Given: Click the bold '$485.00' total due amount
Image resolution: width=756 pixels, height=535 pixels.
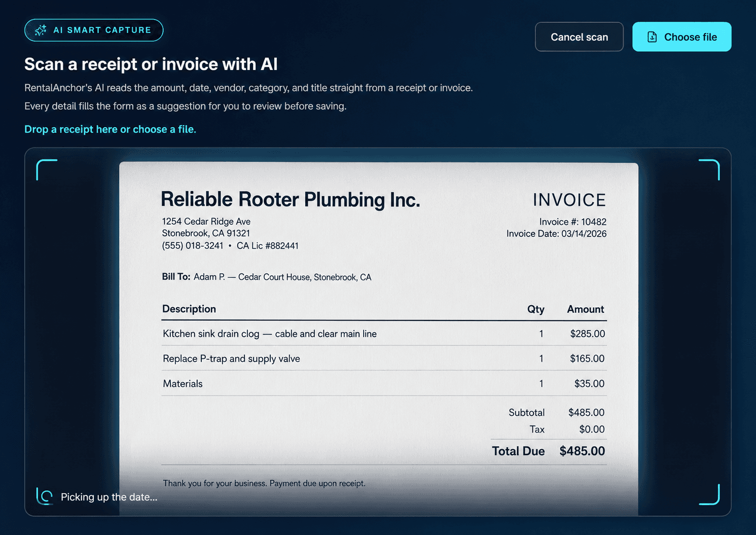Looking at the screenshot, I should tap(582, 451).
